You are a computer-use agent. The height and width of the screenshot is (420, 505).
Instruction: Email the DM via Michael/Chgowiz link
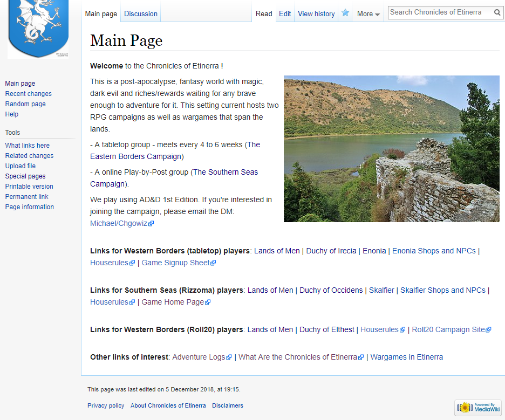[122, 223]
